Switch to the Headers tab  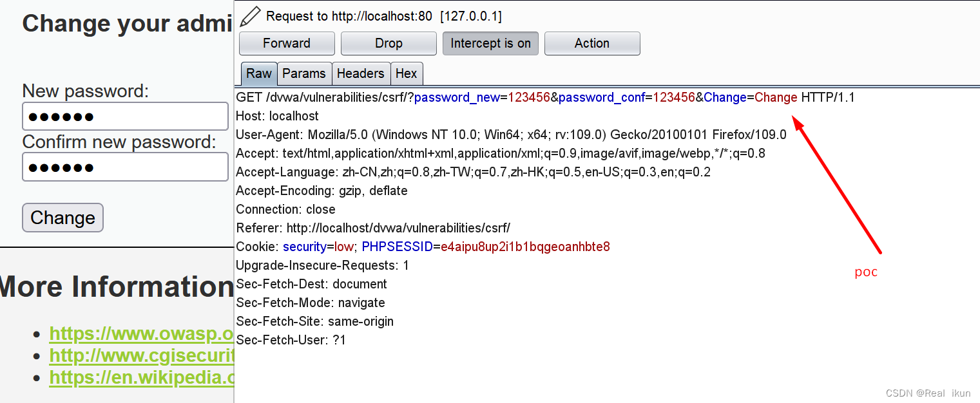pos(360,73)
